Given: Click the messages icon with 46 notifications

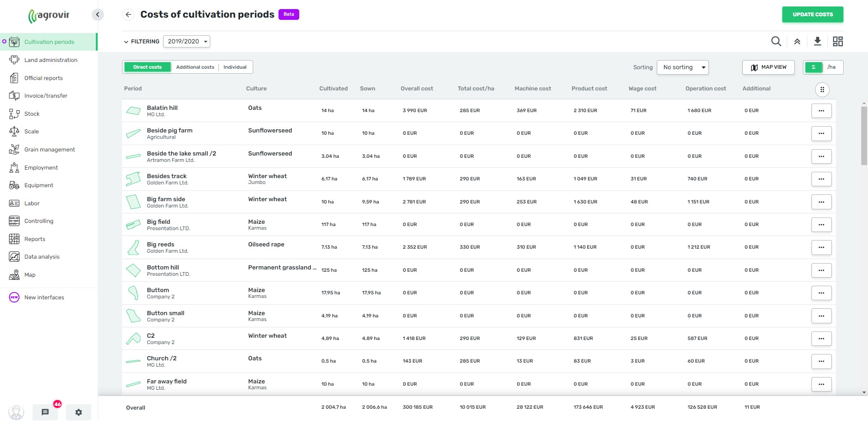Looking at the screenshot, I should pos(45,412).
